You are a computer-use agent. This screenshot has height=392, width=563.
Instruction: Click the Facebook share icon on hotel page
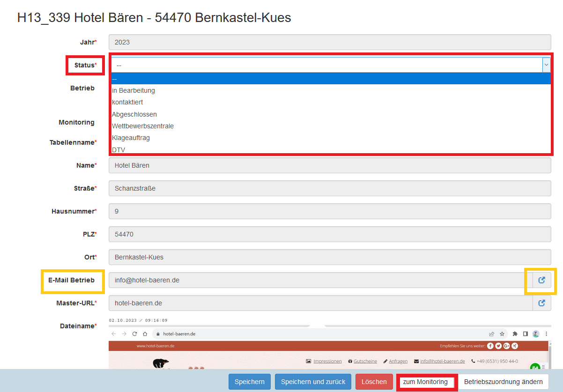coord(490,346)
